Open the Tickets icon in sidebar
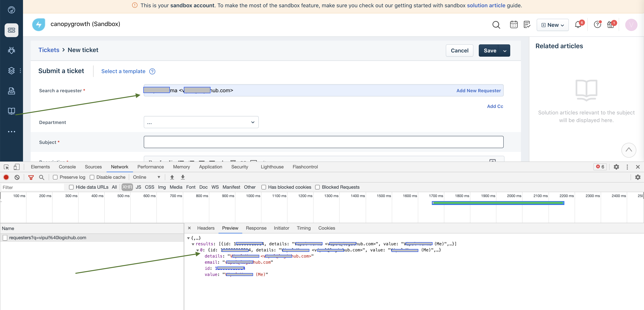 pos(11,30)
